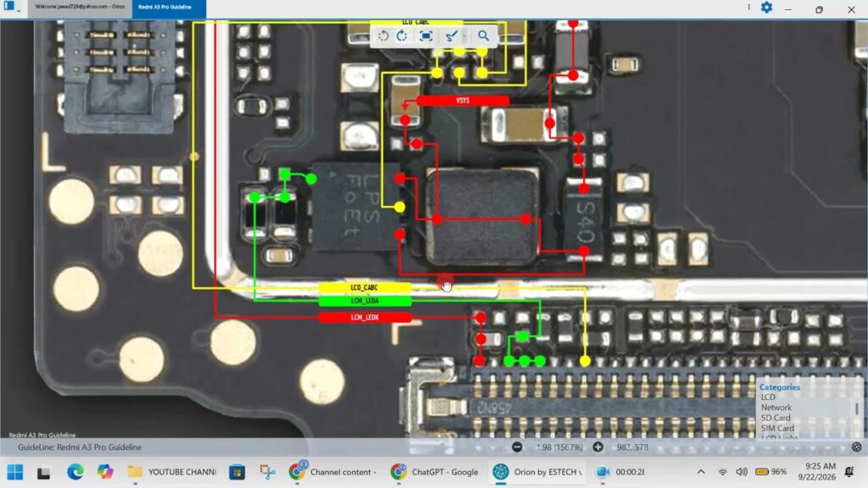Click the zoom level 1.98 (1567%) readout
The height and width of the screenshot is (488, 868).
click(x=559, y=447)
